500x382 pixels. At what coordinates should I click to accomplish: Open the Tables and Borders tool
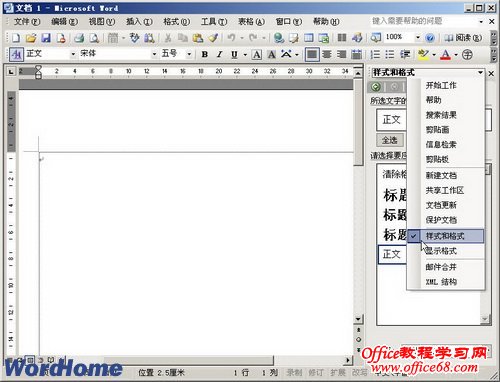(294, 38)
